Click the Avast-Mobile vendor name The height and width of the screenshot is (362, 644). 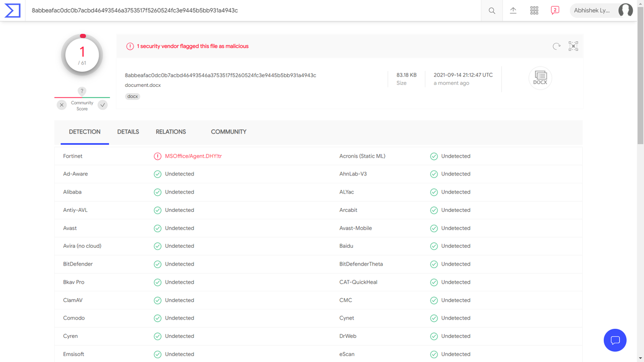355,228
